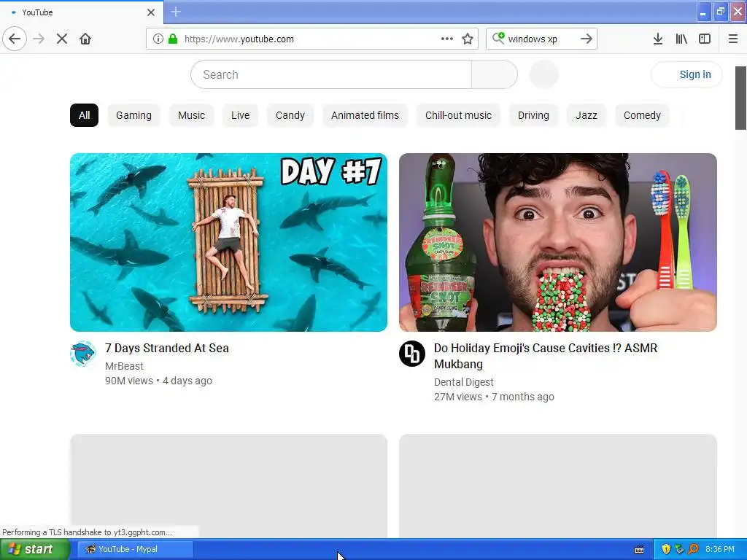Submit search with the go arrow
This screenshot has height=560, width=747.
point(587,39)
